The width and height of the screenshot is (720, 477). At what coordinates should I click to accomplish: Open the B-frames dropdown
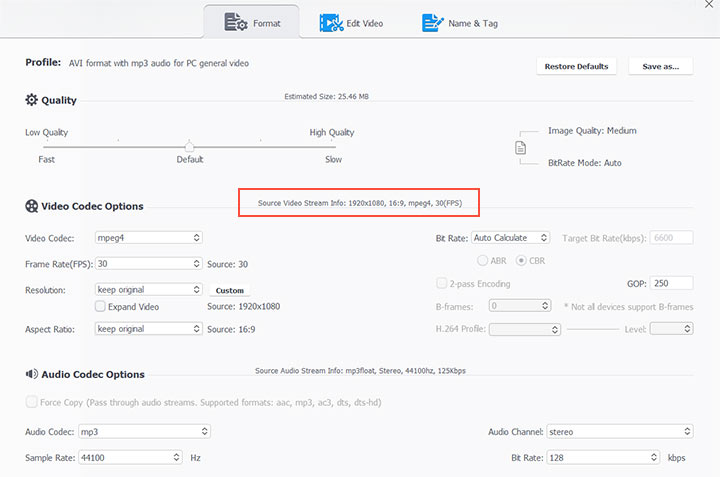[x=520, y=306]
